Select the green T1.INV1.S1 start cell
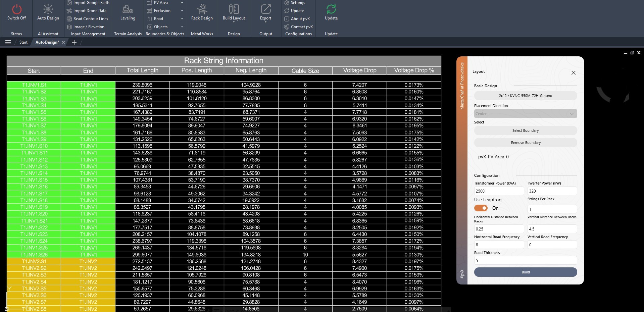The width and height of the screenshot is (644, 312). coord(34,85)
